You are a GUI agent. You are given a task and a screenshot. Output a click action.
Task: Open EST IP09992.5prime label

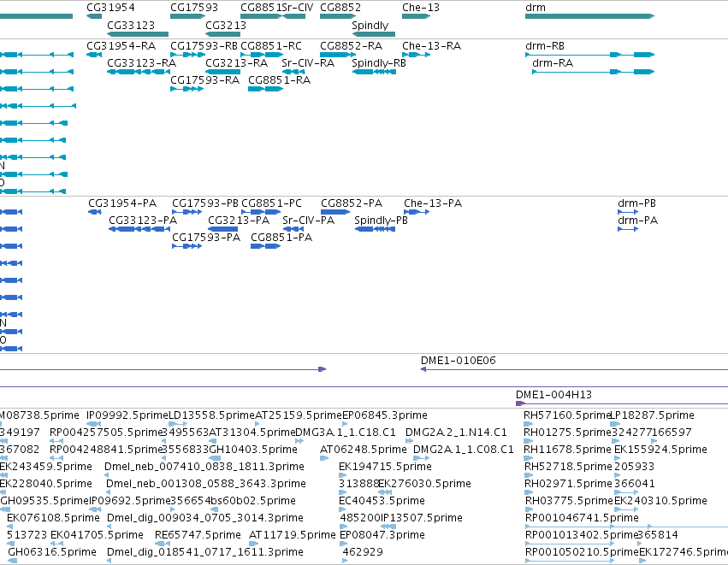[127, 415]
